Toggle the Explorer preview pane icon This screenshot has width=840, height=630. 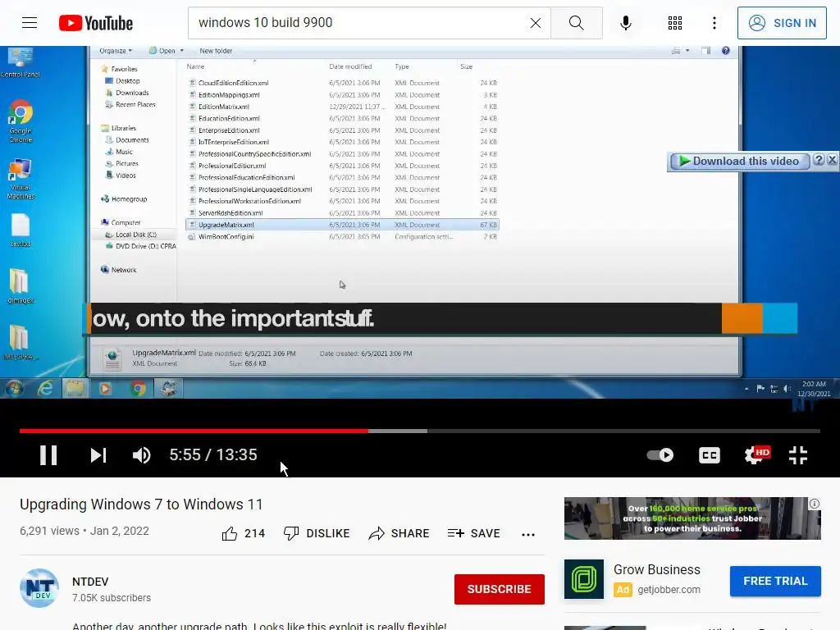pos(705,51)
